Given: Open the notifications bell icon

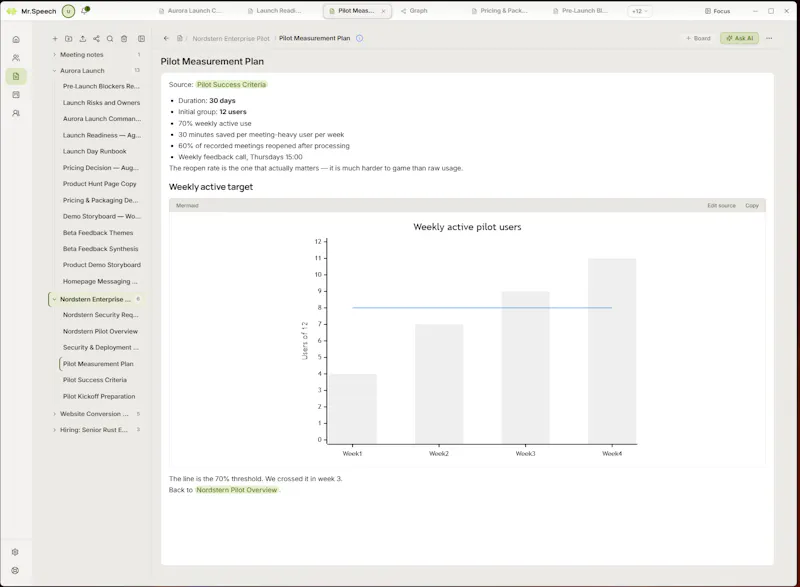Looking at the screenshot, I should [85, 11].
